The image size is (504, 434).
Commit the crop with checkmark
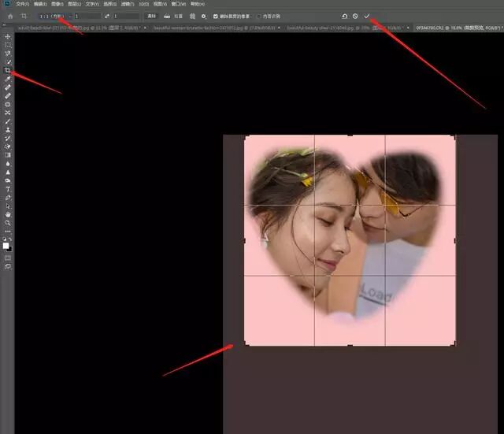367,16
